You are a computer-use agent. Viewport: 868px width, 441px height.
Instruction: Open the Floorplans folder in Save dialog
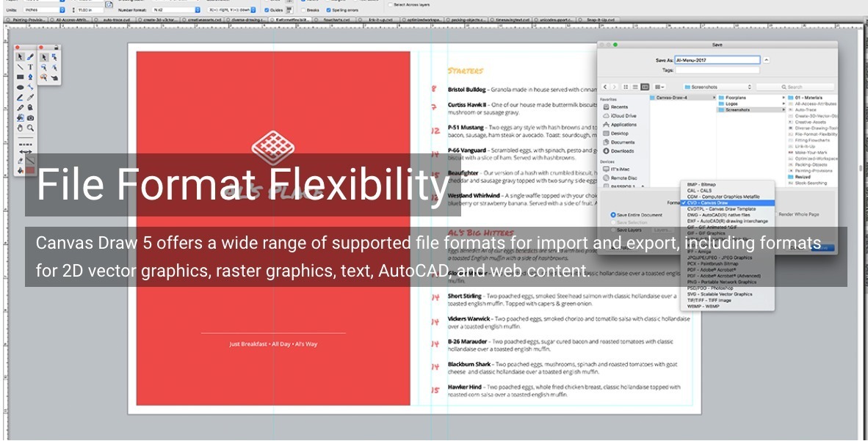point(735,98)
